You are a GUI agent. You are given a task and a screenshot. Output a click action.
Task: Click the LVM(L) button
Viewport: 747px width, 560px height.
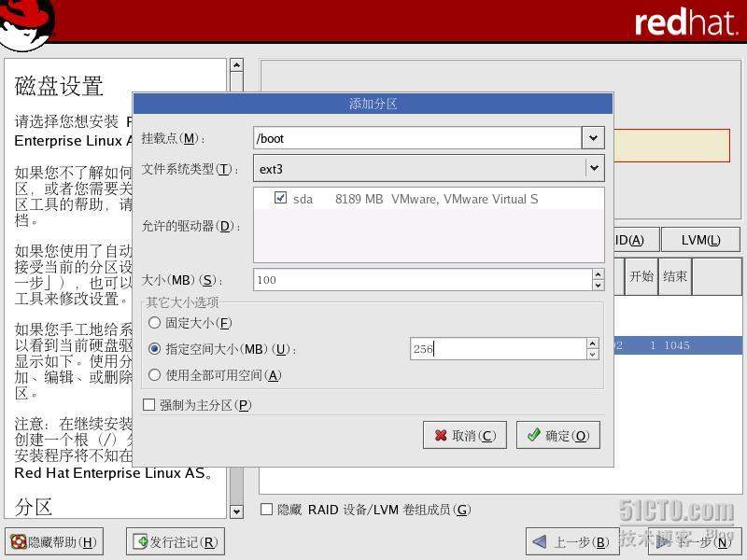tap(701, 240)
